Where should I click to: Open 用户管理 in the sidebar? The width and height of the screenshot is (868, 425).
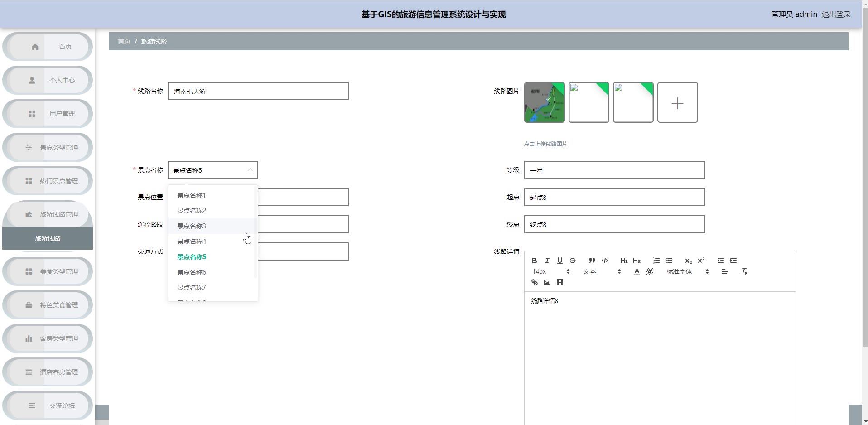tap(48, 114)
